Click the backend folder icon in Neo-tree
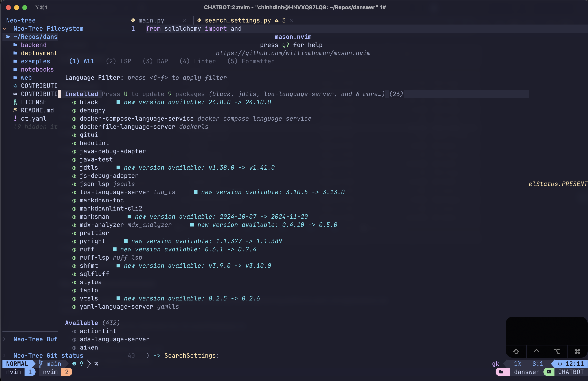 (x=15, y=45)
